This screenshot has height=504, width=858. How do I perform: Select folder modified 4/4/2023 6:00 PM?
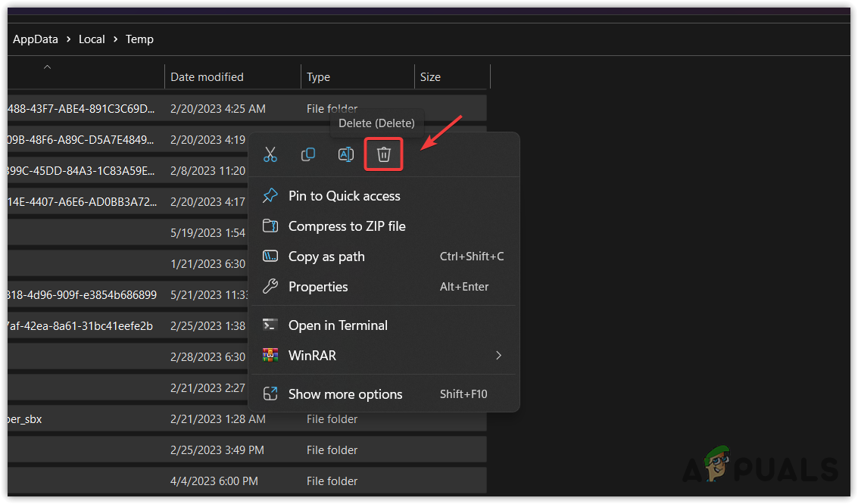tap(214, 481)
